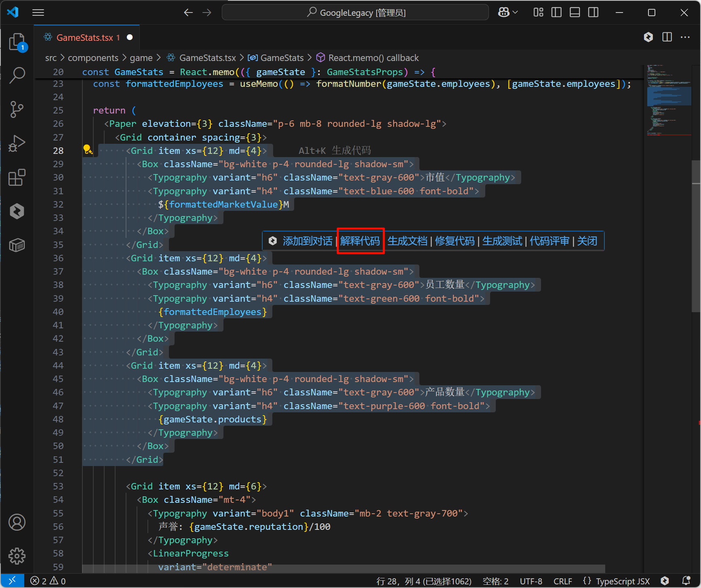Open Run and Debug view
Viewport: 701px width, 588px height.
click(x=17, y=143)
